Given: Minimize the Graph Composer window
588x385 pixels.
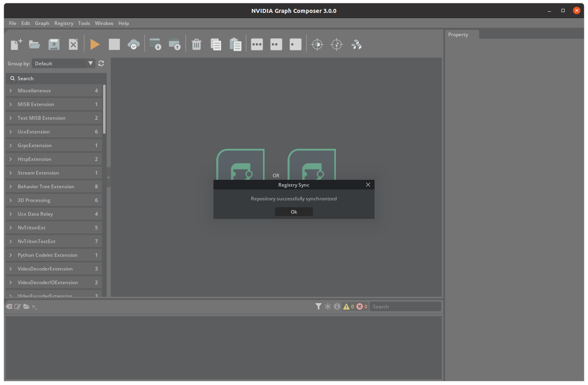Looking at the screenshot, I should [x=549, y=11].
